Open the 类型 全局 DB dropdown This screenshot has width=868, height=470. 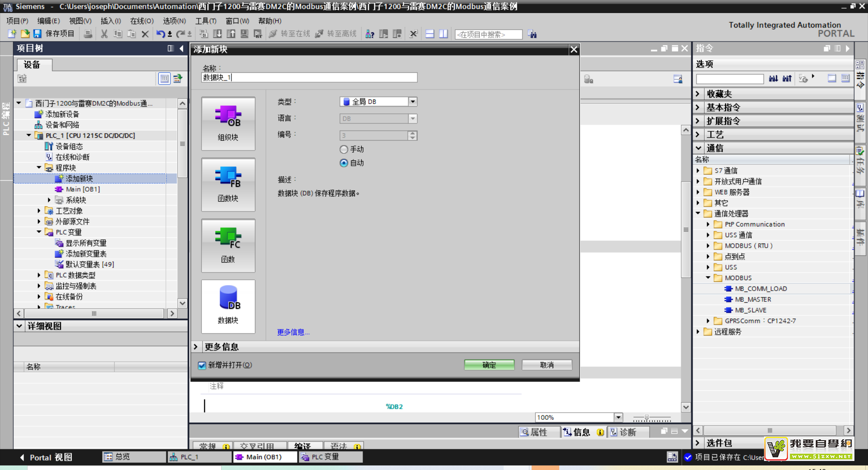click(412, 102)
